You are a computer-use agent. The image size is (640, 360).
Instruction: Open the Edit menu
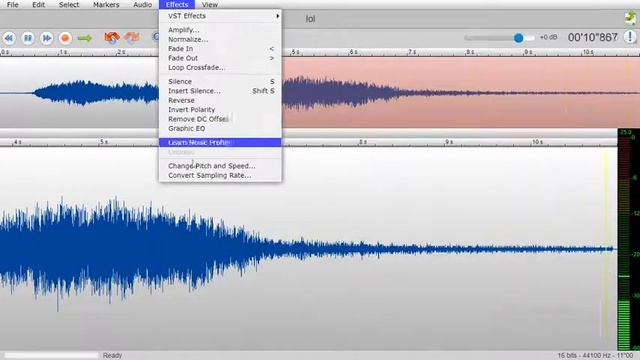[38, 5]
